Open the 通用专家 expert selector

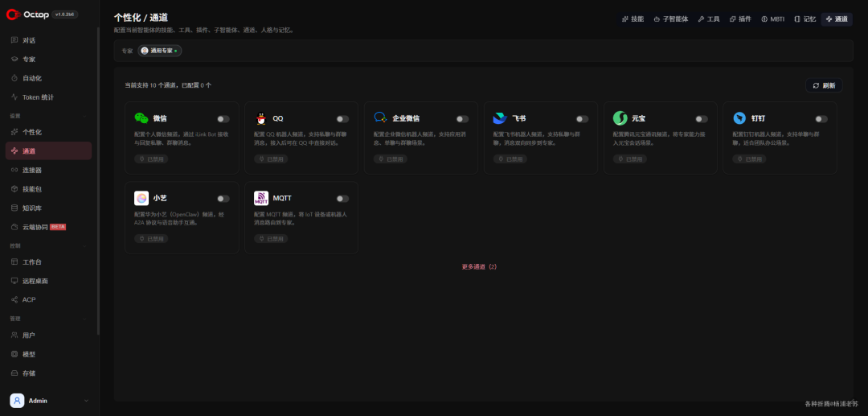tap(159, 51)
